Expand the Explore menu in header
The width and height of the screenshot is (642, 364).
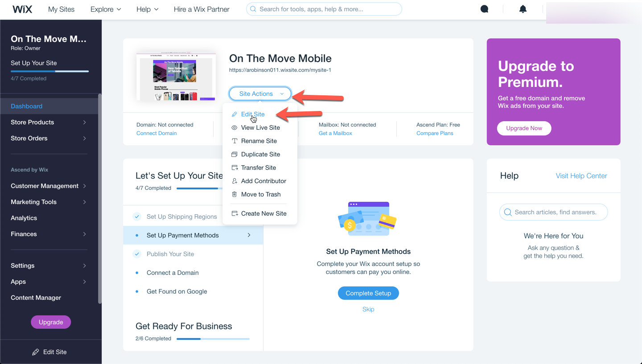pyautogui.click(x=106, y=9)
